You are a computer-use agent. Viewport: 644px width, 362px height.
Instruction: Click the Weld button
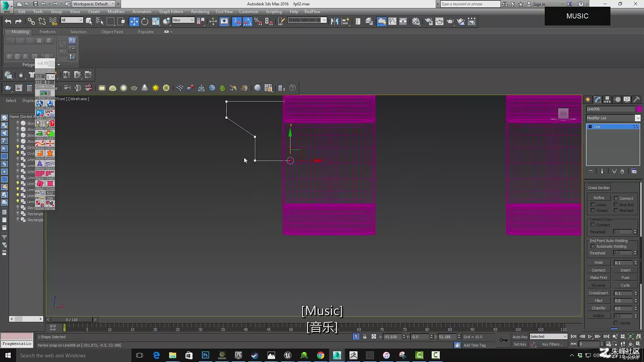[x=599, y=262]
